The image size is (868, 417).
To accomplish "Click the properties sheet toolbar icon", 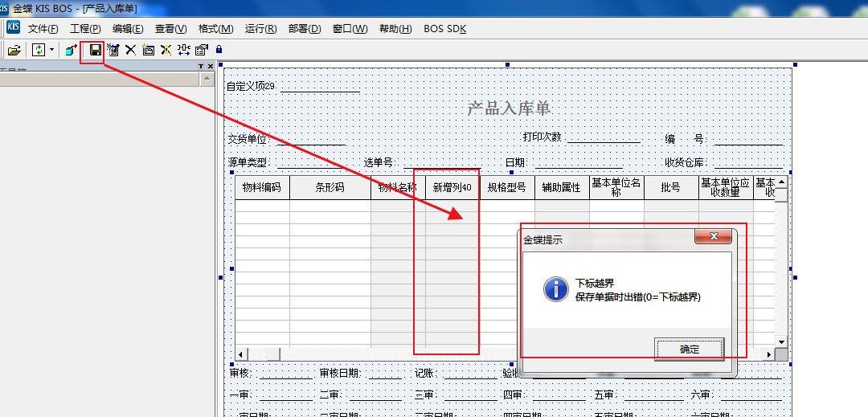I will pyautogui.click(x=202, y=51).
